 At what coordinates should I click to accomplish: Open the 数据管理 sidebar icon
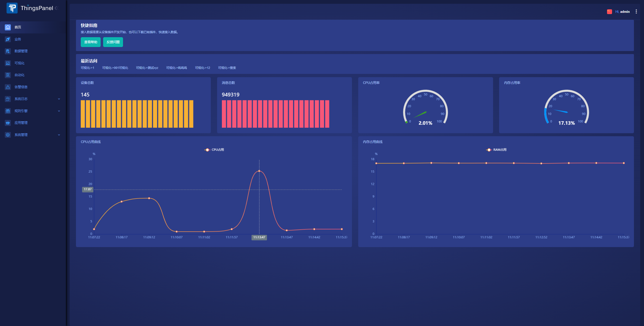[x=8, y=51]
